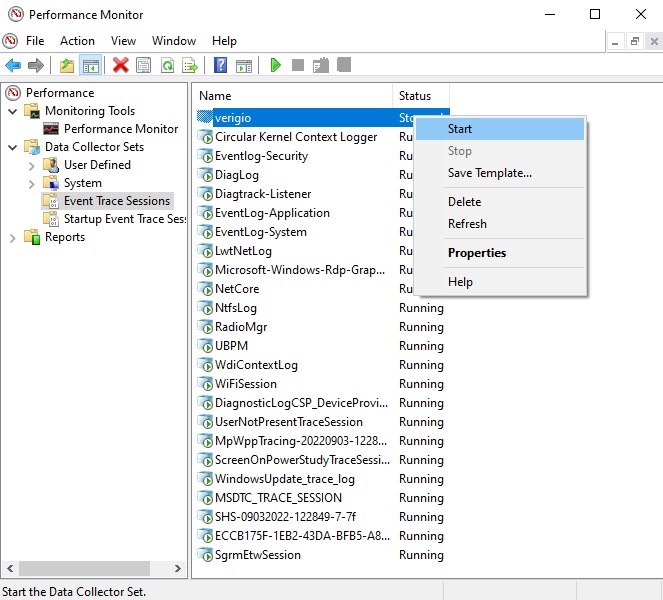
Task: Open the Action menu
Action: coord(77,41)
